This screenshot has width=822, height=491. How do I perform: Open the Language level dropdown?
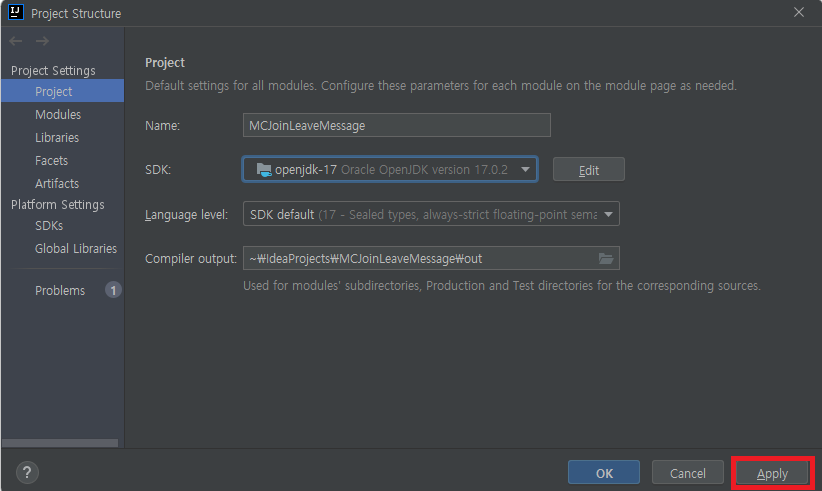[x=431, y=214]
